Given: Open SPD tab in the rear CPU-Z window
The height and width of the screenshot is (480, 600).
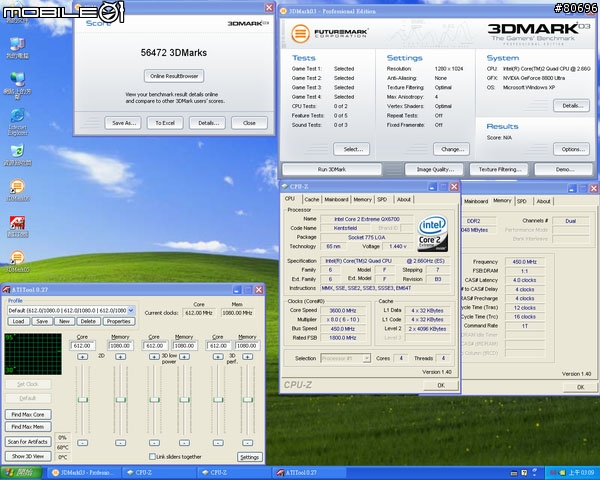Looking at the screenshot, I should (522, 201).
